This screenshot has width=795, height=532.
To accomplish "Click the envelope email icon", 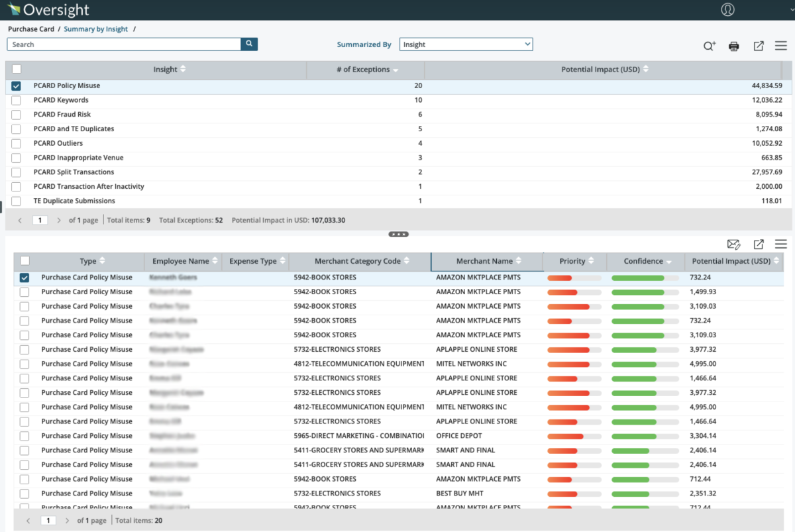I will (x=733, y=244).
